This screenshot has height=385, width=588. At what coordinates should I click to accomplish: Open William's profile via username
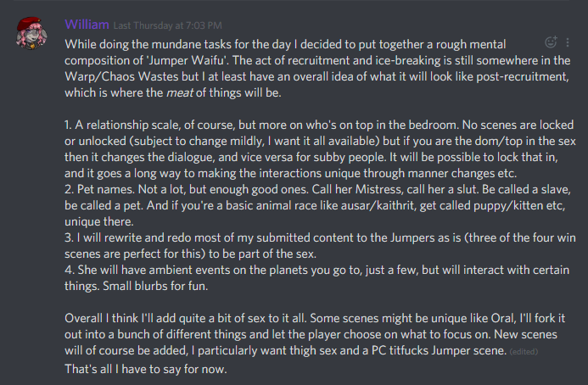(87, 25)
